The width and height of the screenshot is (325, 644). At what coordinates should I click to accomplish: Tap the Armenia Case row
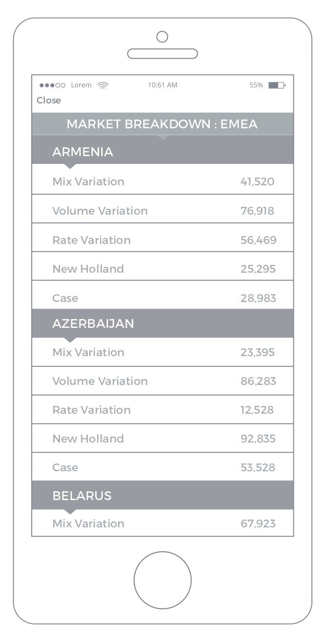click(162, 298)
